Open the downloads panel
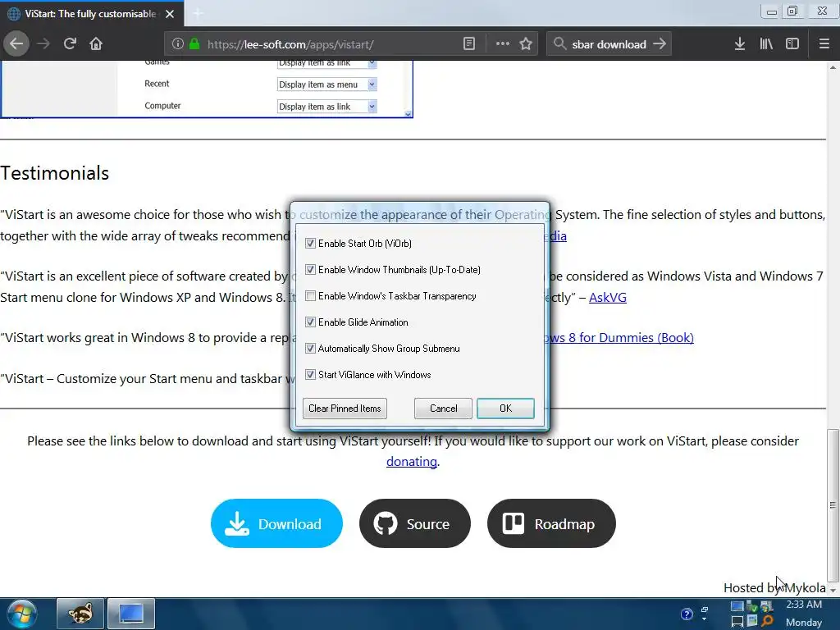Screen dimensions: 840x630 pyautogui.click(x=740, y=44)
